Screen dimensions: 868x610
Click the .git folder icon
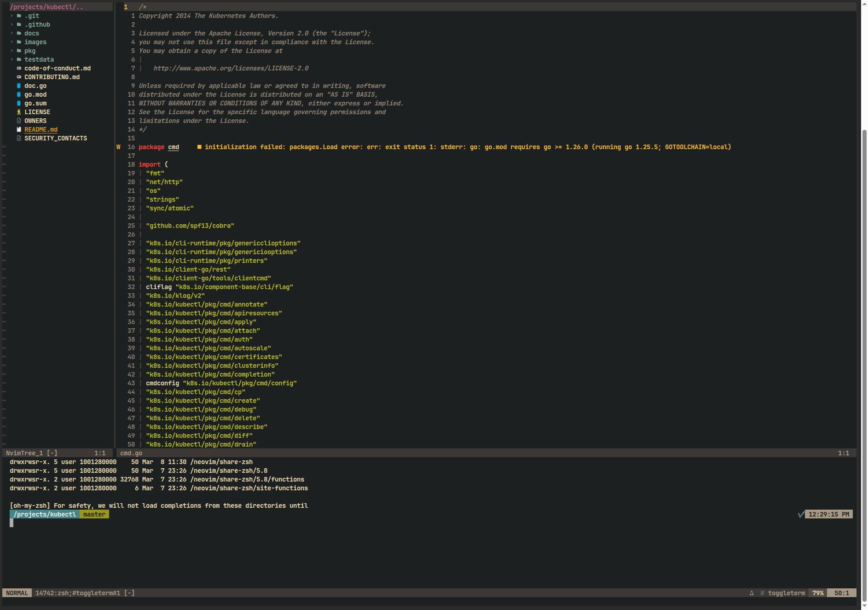(19, 16)
